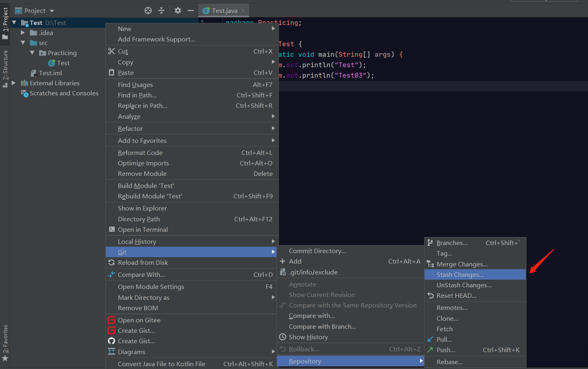The image size is (588, 369).
Task: Select Stash Changes... from Repository menu
Action: point(460,275)
